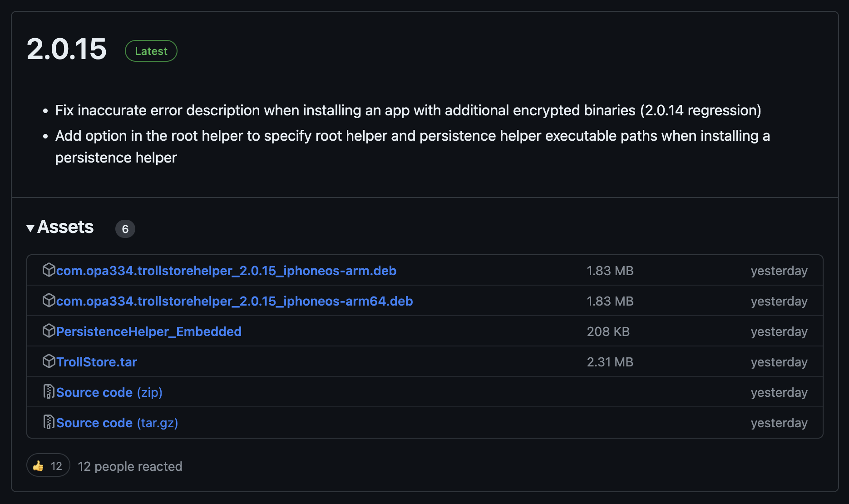Click the package icon next to TrollStore.tar
The width and height of the screenshot is (849, 504).
[49, 361]
